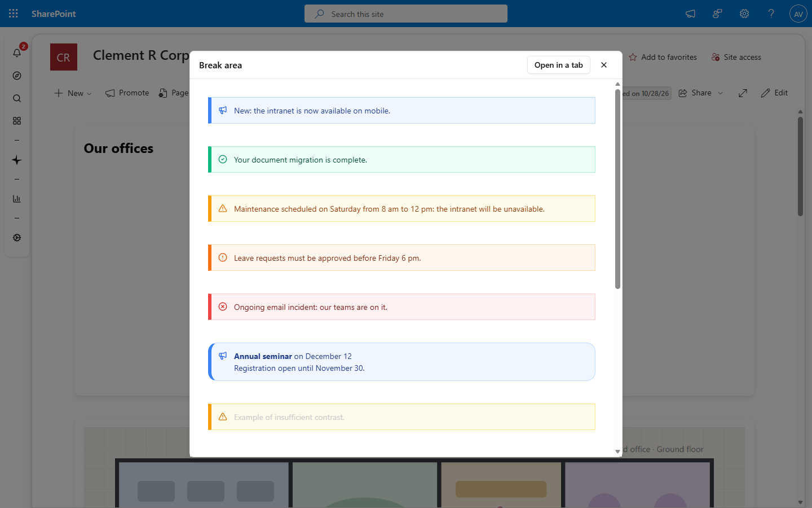The height and width of the screenshot is (508, 812).
Task: Click the Edit page button
Action: pos(774,93)
